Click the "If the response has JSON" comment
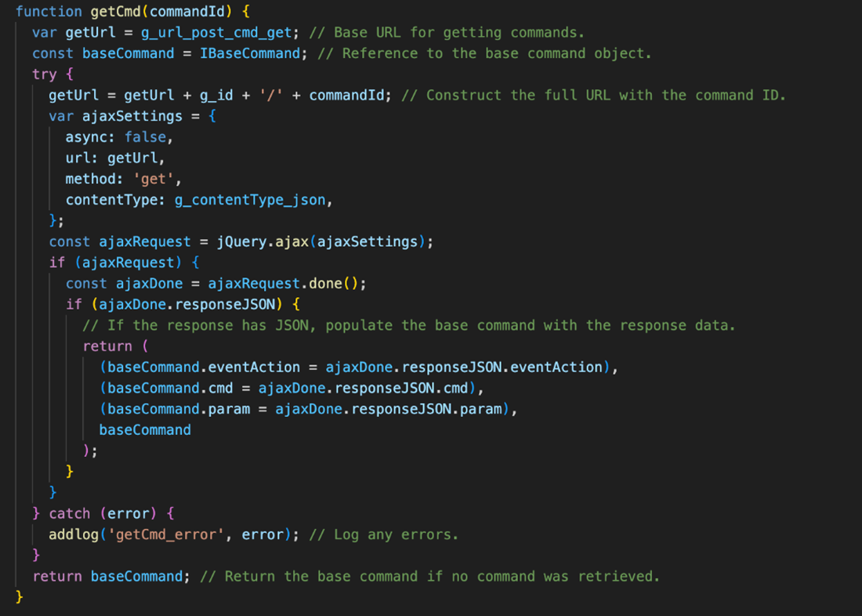The height and width of the screenshot is (616, 862). pos(409,325)
